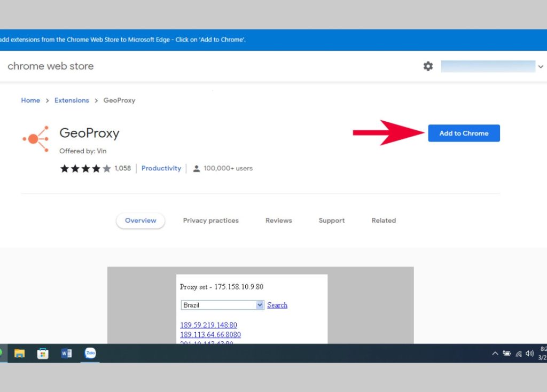This screenshot has width=547, height=392.
Task: Show hidden system tray icons
Action: [495, 354]
